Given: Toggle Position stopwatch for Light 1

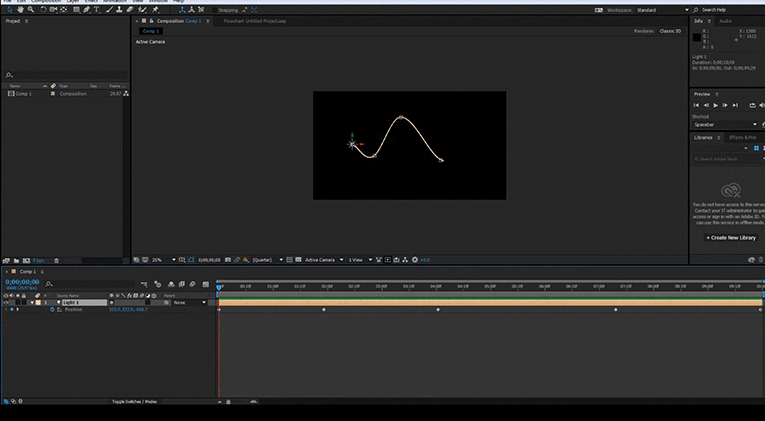Looking at the screenshot, I should 52,309.
